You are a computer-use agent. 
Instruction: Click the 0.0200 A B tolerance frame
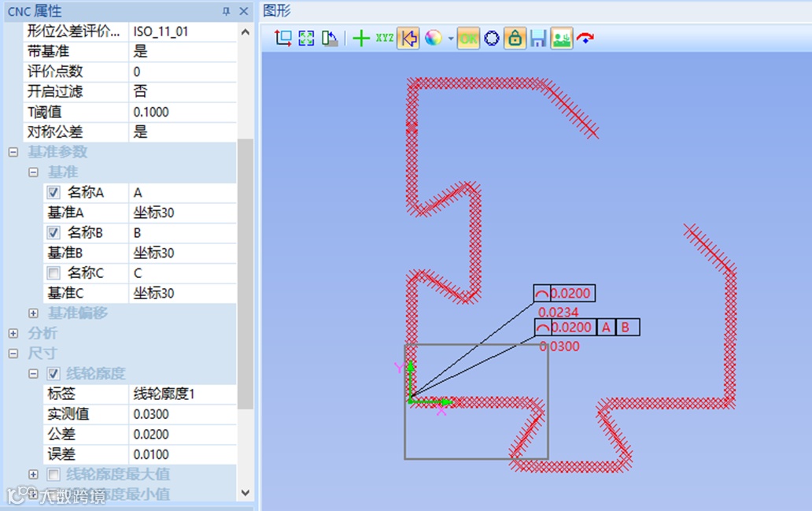[587, 327]
